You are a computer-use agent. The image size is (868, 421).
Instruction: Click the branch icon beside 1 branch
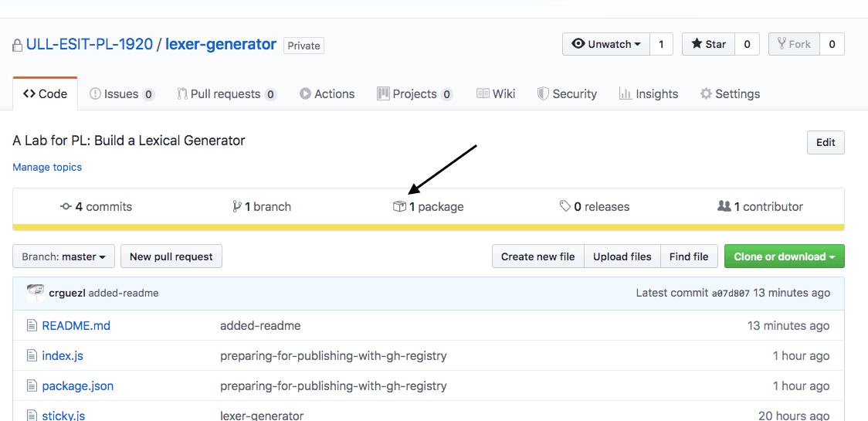click(x=237, y=206)
